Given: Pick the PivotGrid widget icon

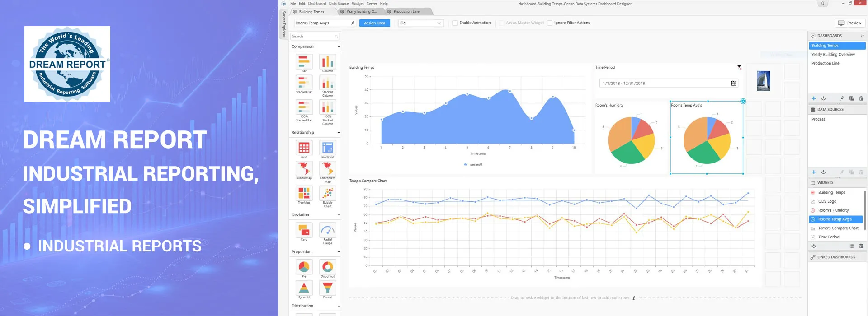Looking at the screenshot, I should click(x=327, y=148).
